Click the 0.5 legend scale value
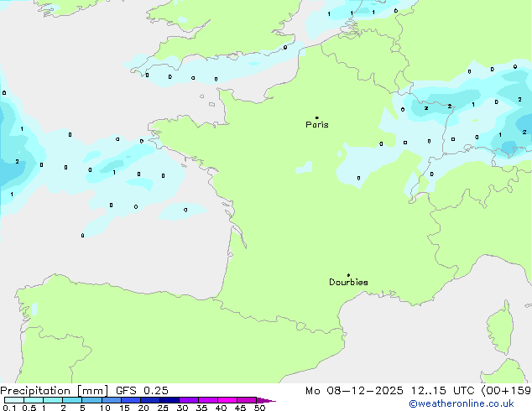Screen dimensions: 532x411 click(x=29, y=408)
